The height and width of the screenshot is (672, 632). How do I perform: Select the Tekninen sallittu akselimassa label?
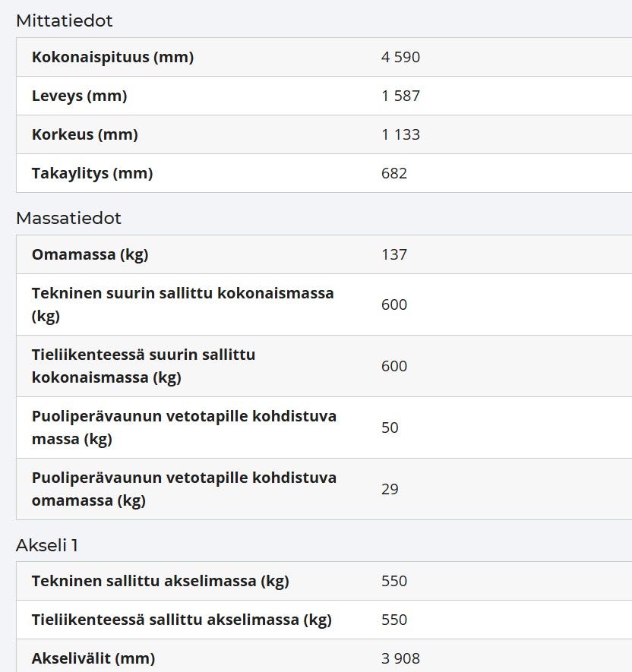coord(160,581)
